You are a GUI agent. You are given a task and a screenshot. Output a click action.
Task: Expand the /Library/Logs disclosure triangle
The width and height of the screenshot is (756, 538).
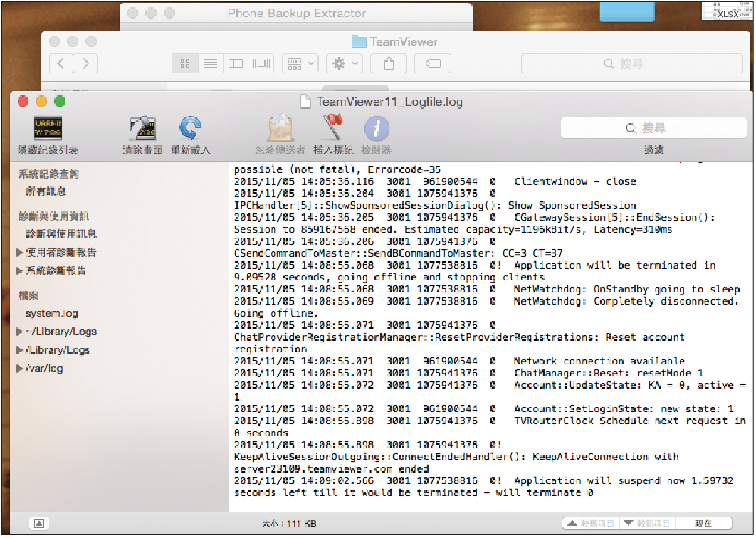(x=19, y=350)
